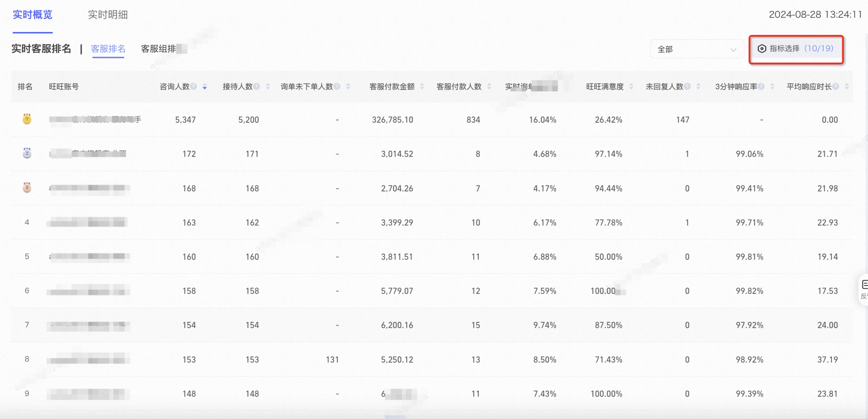The width and height of the screenshot is (868, 419).
Task: Click the 实时客服排名 section title
Action: [42, 49]
